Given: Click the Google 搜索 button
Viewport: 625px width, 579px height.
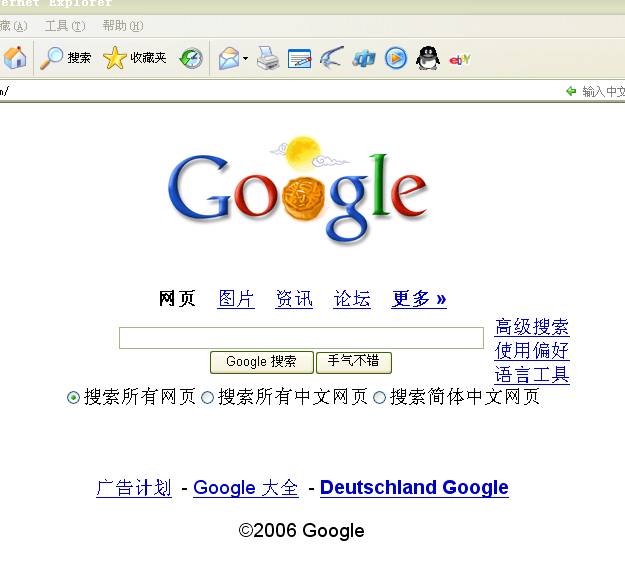Looking at the screenshot, I should pyautogui.click(x=261, y=362).
